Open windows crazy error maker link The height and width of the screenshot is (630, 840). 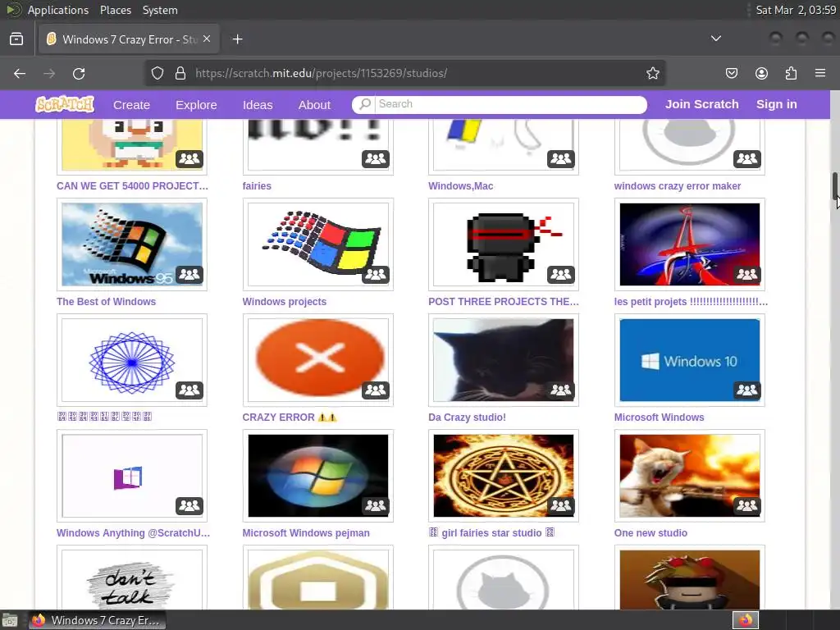(677, 186)
